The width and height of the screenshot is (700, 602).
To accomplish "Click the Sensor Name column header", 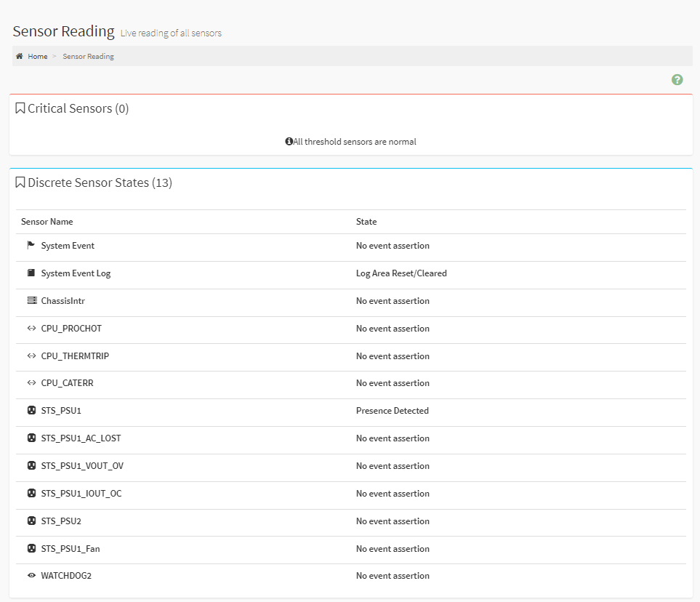I will [x=47, y=222].
